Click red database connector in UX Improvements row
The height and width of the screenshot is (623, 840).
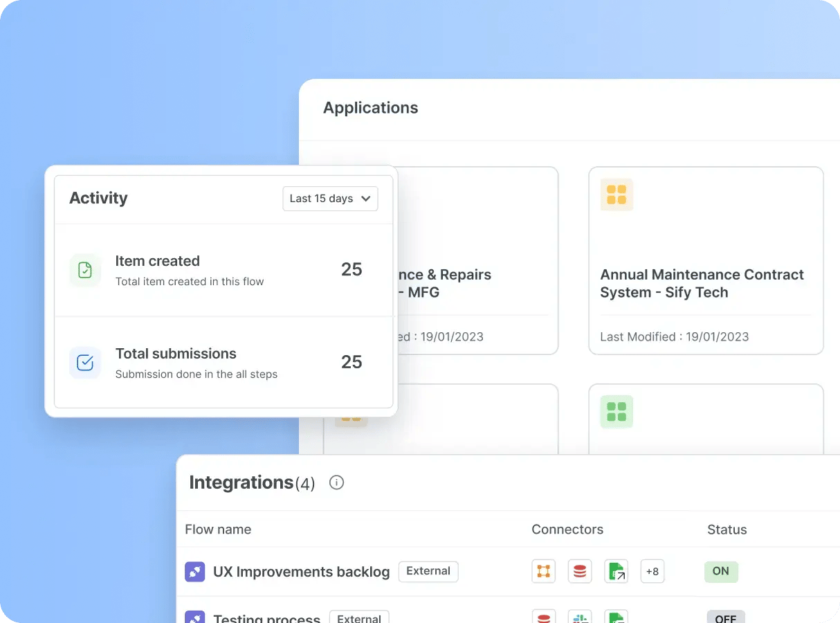pos(580,571)
